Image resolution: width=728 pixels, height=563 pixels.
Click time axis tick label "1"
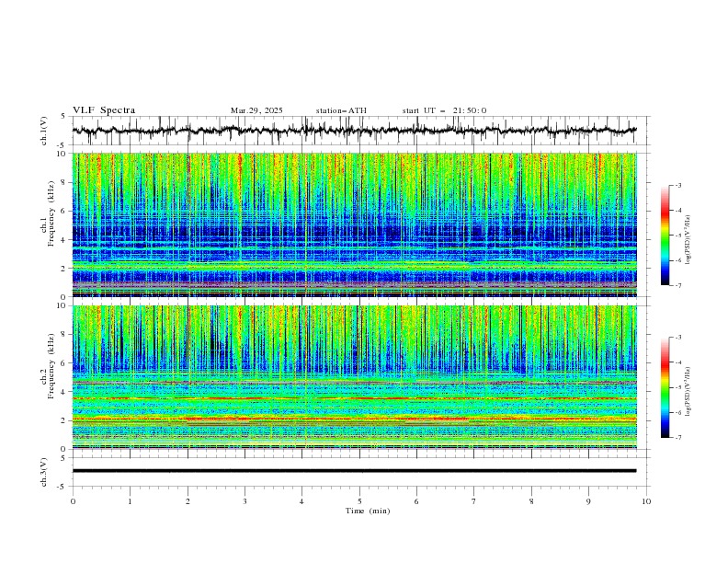(130, 501)
